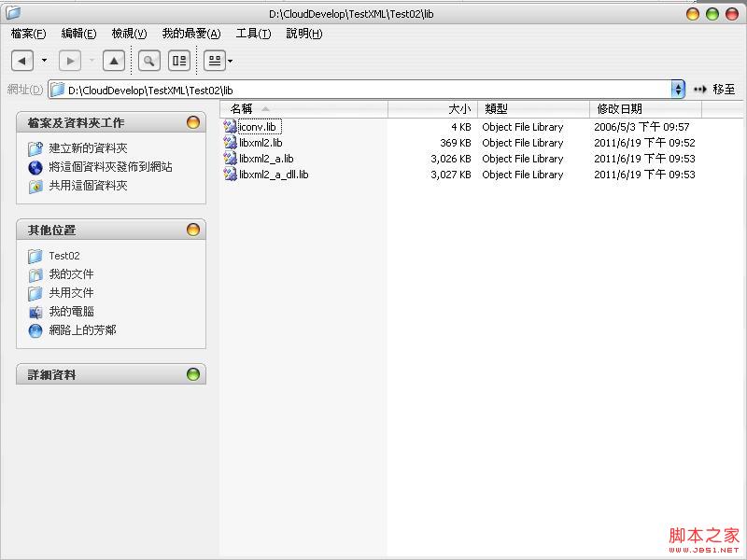Expand the 詳細資料 panel
The image size is (747, 560).
193,374
